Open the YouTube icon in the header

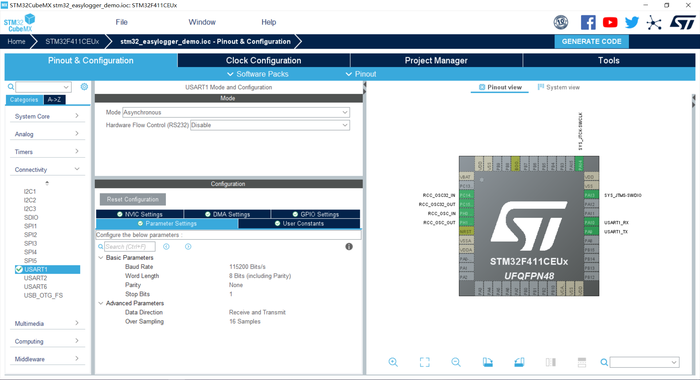610,22
